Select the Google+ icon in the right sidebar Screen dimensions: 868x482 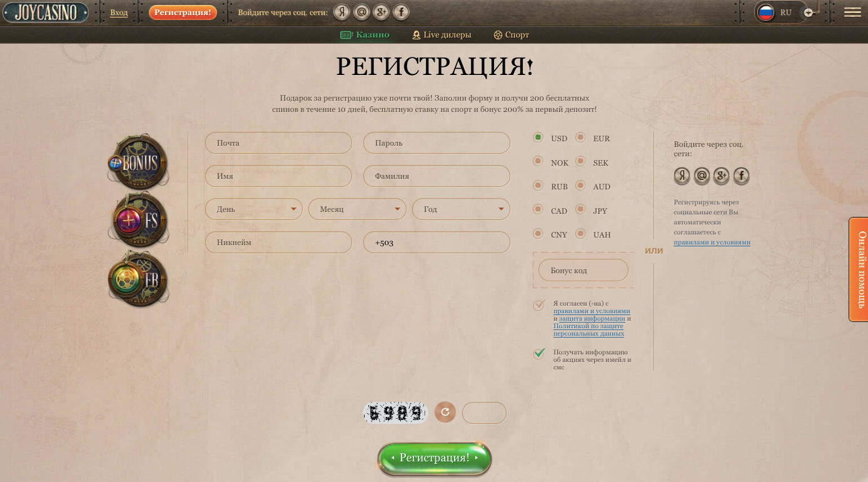(x=722, y=176)
